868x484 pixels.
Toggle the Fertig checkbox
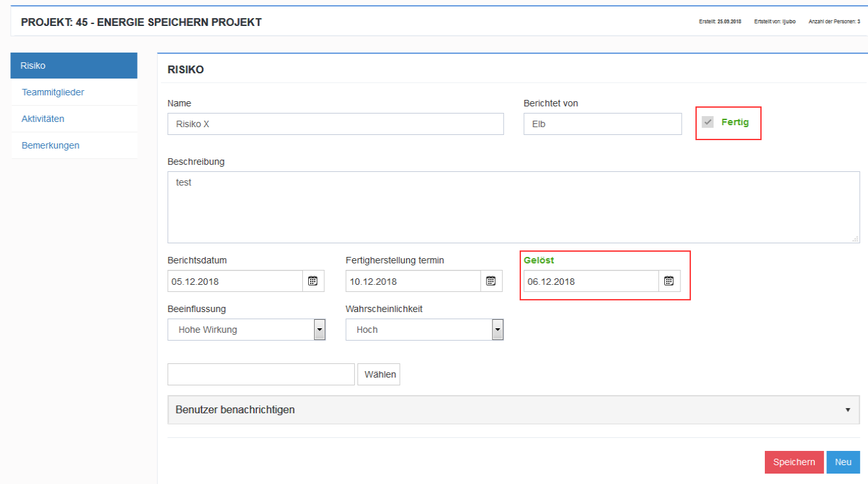point(708,122)
